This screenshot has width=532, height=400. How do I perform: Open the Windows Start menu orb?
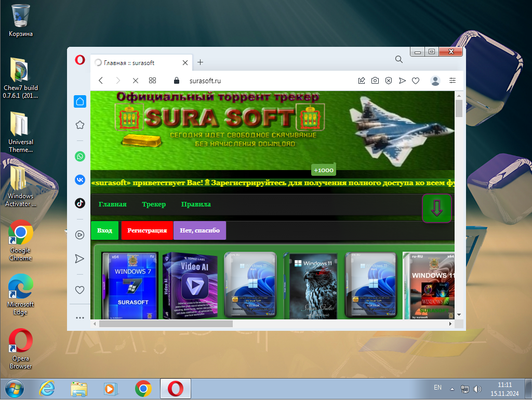click(x=14, y=389)
